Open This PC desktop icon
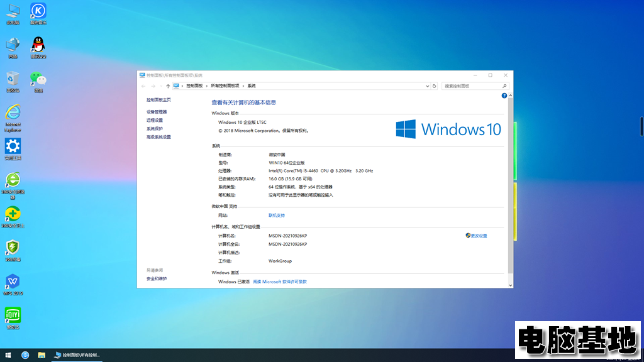 [x=13, y=14]
